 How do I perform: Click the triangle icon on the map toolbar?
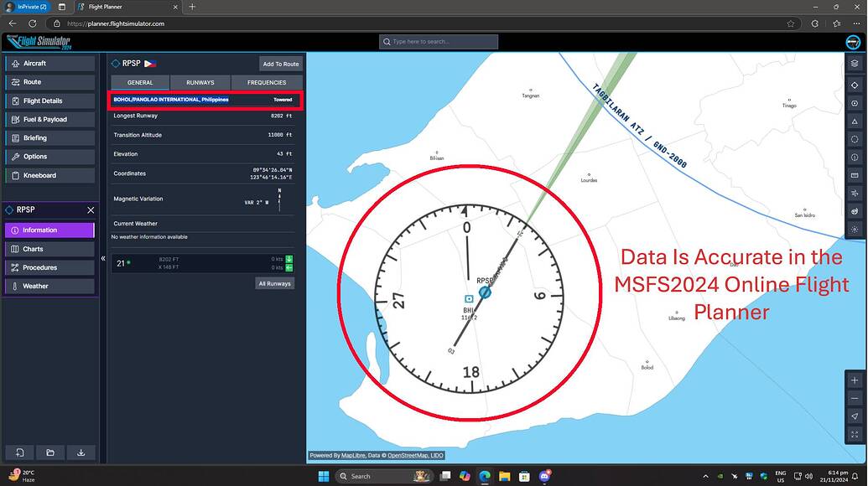point(855,121)
